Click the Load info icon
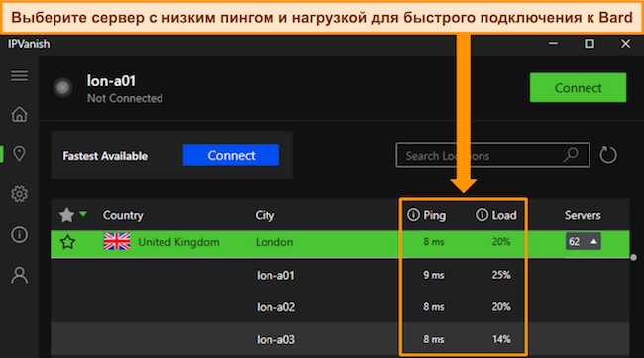Image resolution: width=644 pixels, height=358 pixels. (482, 215)
